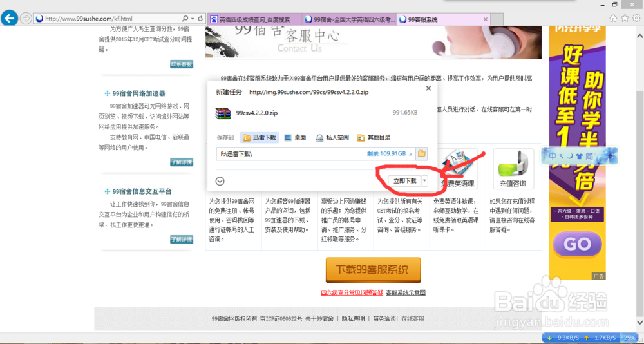Open 四六级查分常见问题答疑 link

point(352,292)
